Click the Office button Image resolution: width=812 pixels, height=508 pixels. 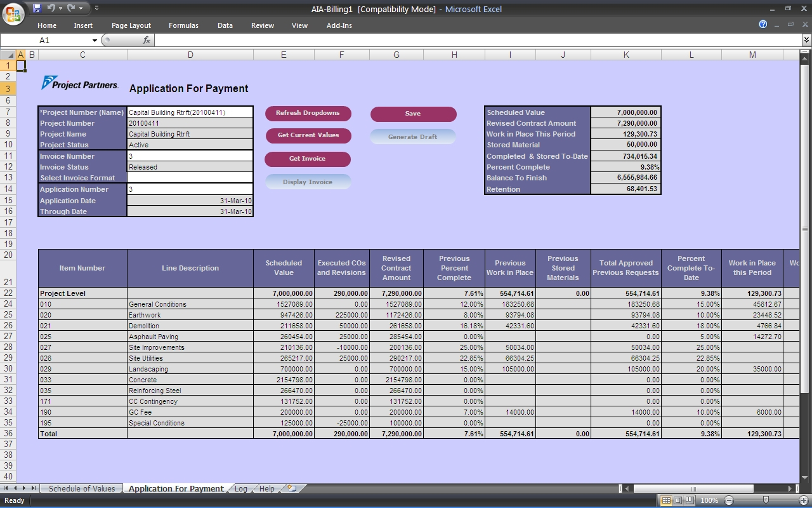coord(13,14)
